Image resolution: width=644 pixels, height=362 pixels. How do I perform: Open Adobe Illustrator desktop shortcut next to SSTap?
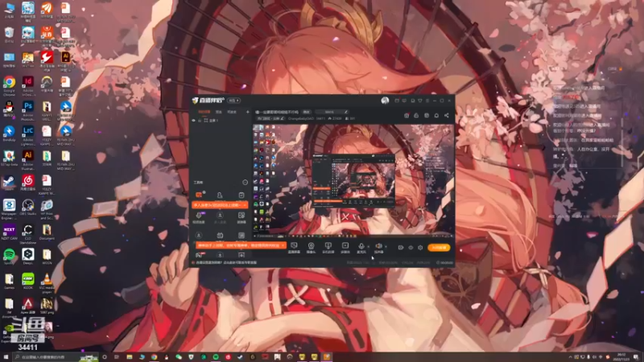point(28,158)
